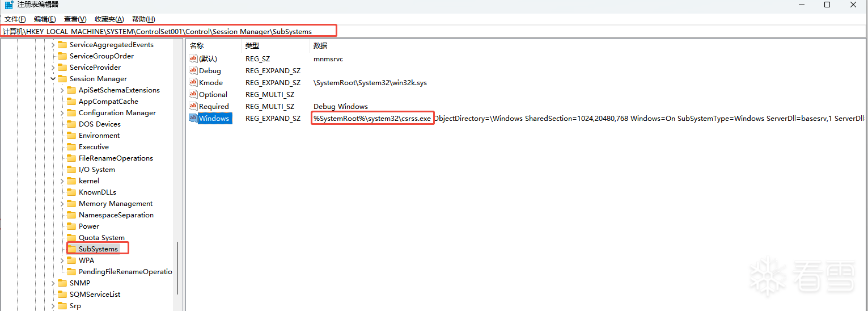Select the SQMServiceList key label

pyautogui.click(x=95, y=295)
